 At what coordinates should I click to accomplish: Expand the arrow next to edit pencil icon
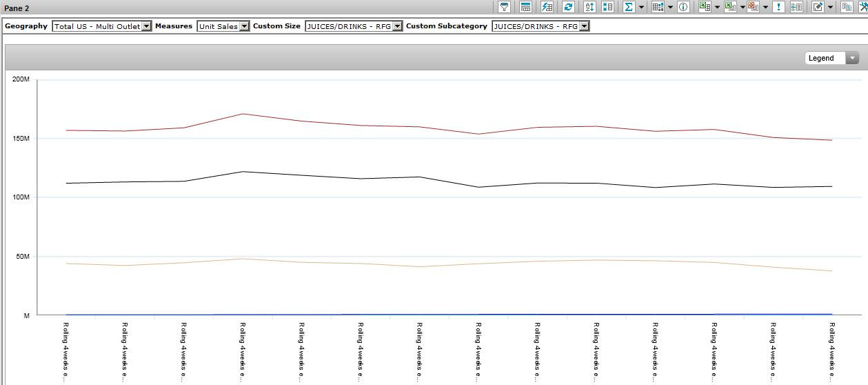click(830, 7)
